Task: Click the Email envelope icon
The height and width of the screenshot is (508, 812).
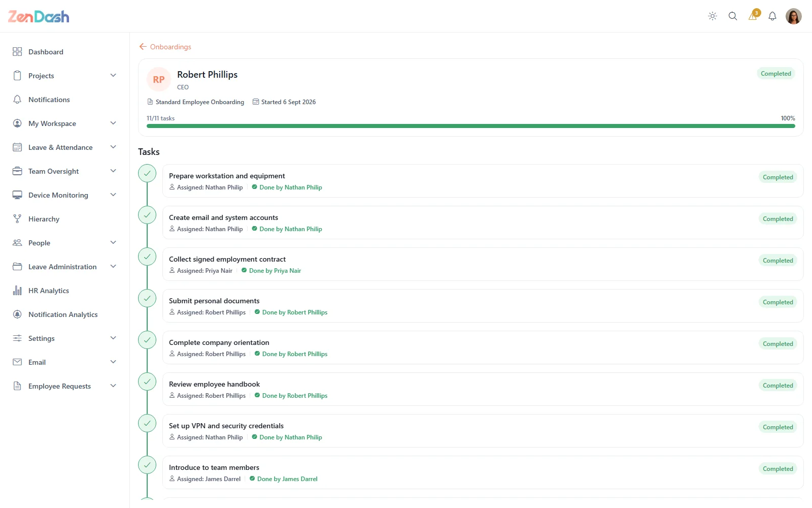Action: pos(17,362)
